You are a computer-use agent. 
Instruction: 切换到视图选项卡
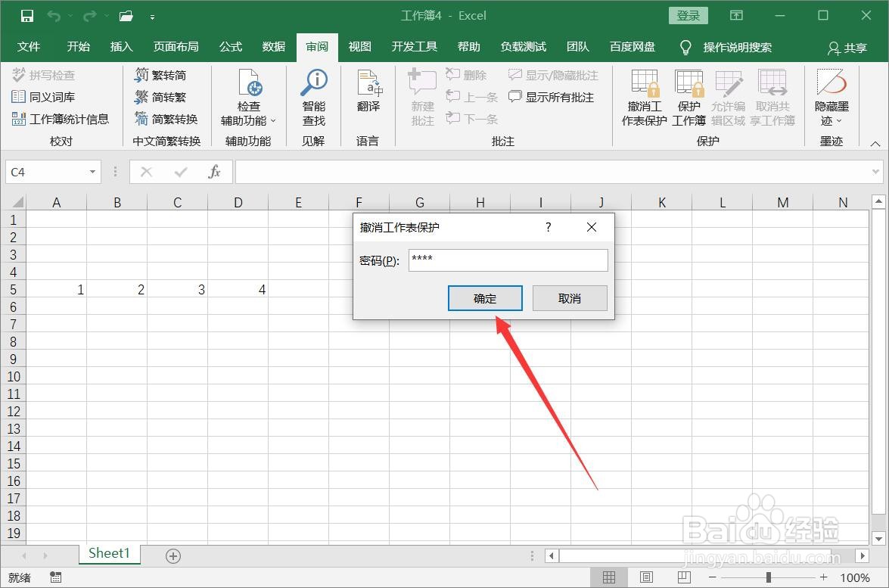(360, 46)
